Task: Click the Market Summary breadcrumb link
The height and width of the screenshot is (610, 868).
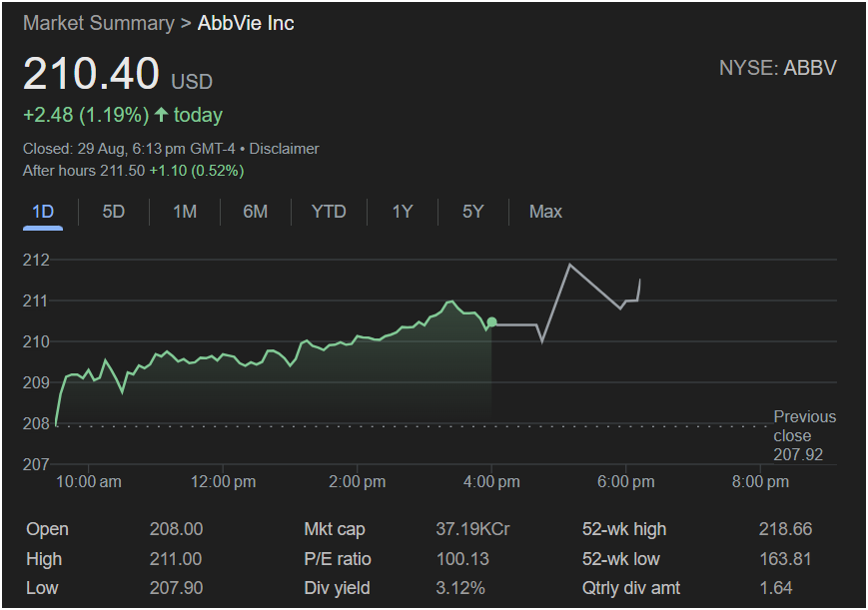Action: point(97,22)
